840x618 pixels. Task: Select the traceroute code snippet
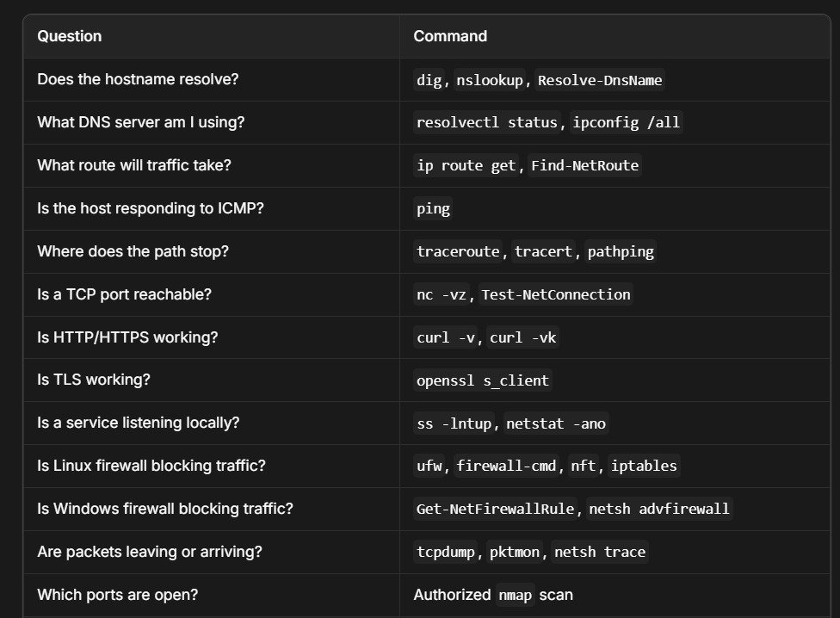point(458,251)
